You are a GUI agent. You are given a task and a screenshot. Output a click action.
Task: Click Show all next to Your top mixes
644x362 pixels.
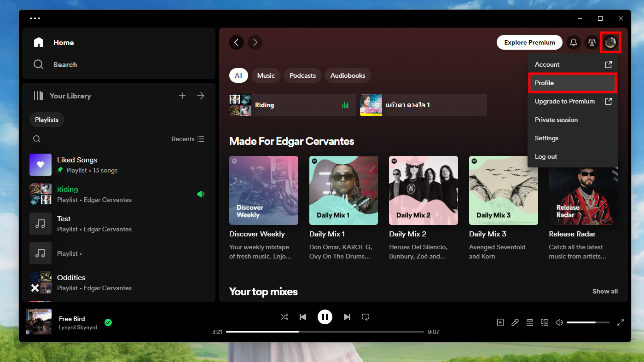point(605,291)
